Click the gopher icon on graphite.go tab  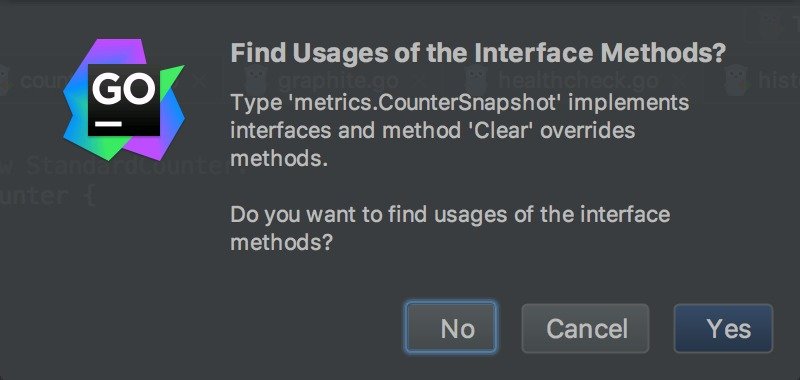[254, 80]
